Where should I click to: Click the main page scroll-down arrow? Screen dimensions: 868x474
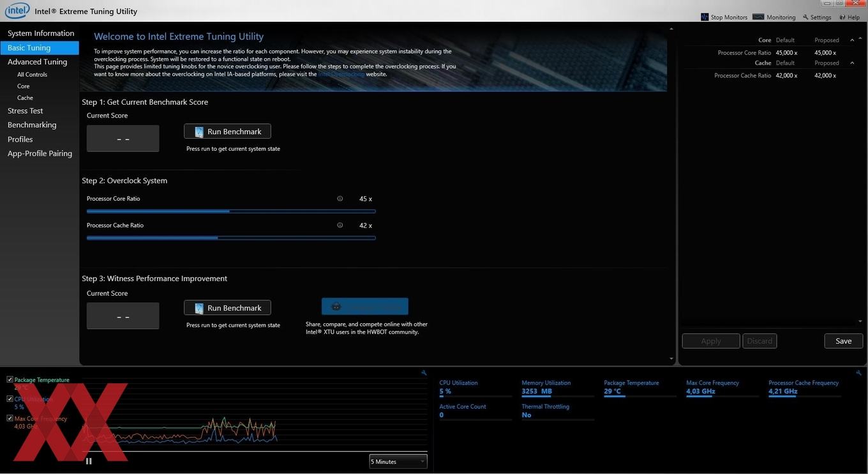pyautogui.click(x=671, y=359)
